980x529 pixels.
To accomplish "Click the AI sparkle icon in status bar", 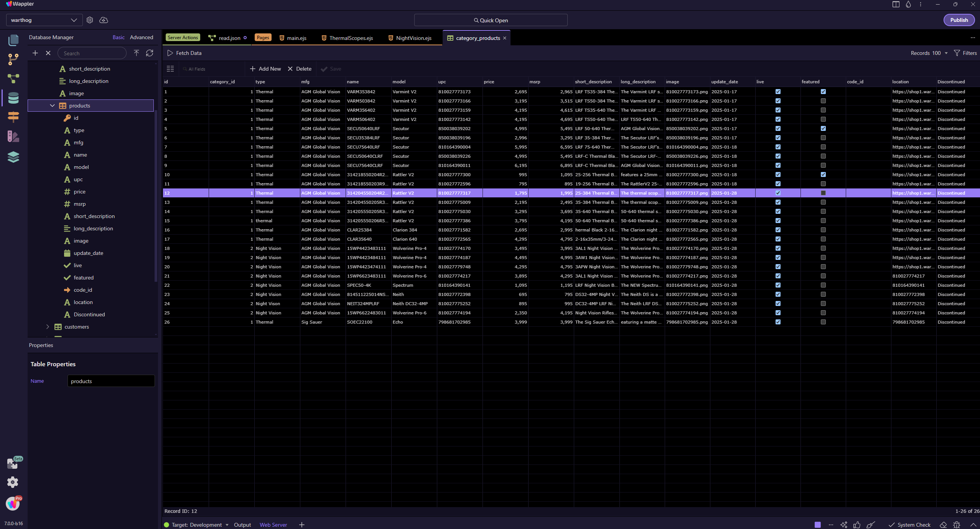I will coord(844,524).
